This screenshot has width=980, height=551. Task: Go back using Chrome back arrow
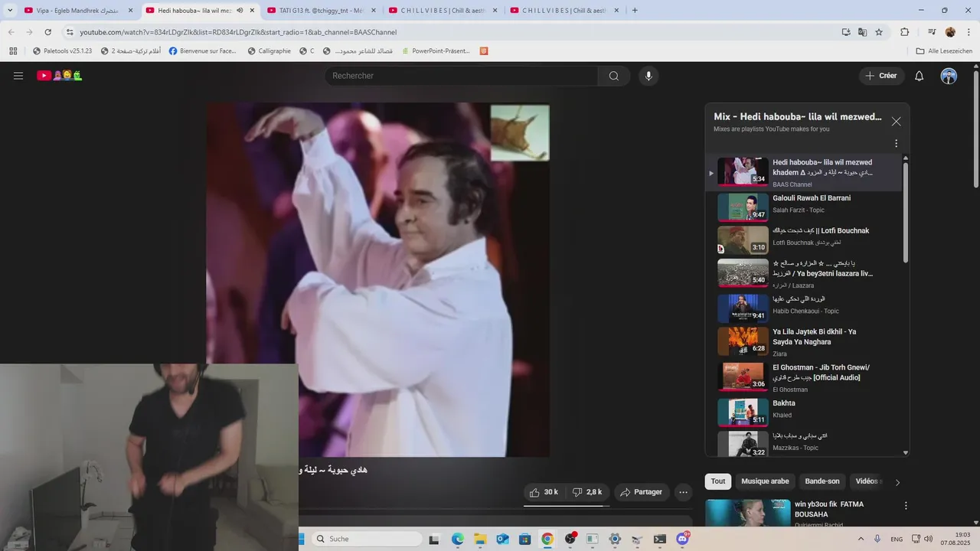click(11, 32)
